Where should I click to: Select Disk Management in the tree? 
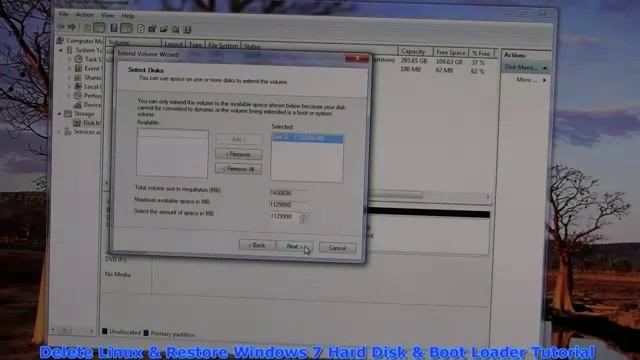click(x=87, y=122)
